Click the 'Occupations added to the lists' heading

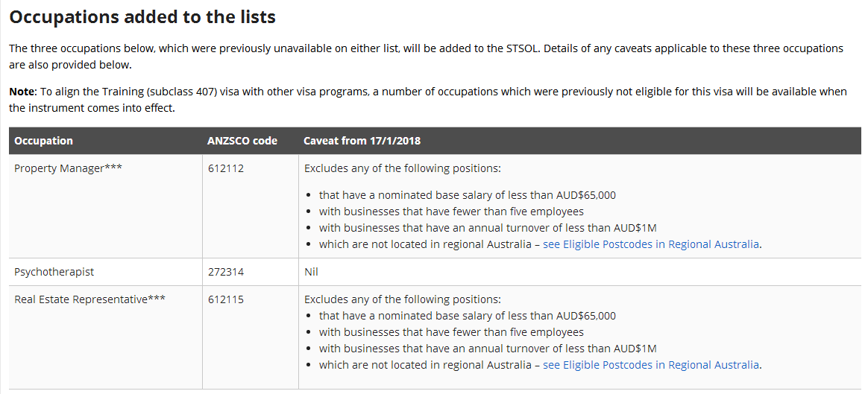tap(142, 16)
